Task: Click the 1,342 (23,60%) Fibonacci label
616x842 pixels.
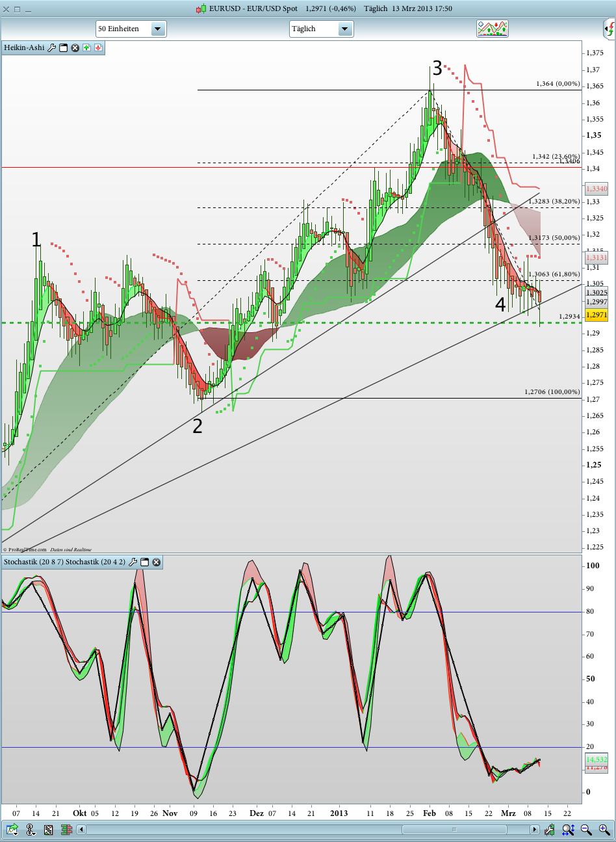Action: click(556, 157)
